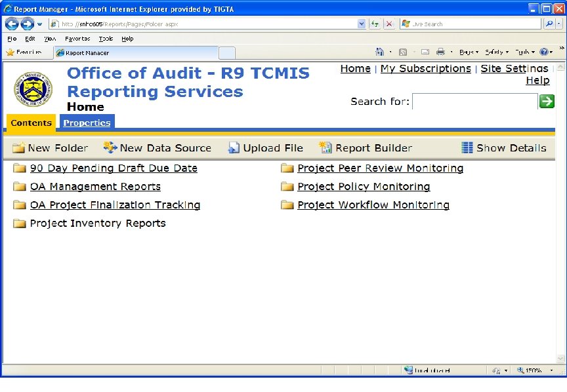Screen dimensions: 567x392
Task: Click the Print icon
Action: tap(440, 52)
